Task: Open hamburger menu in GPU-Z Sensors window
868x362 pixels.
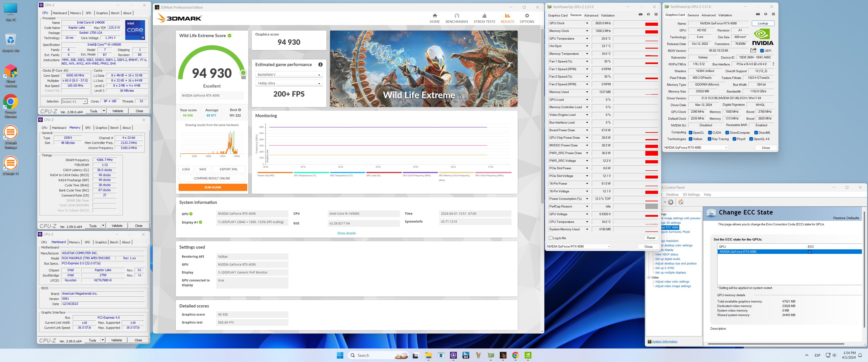Action: pos(656,14)
